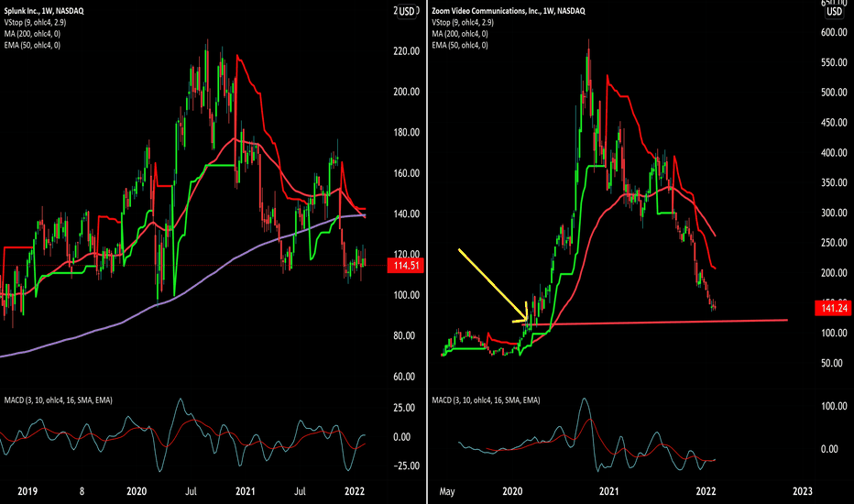The height and width of the screenshot is (504, 854).
Task: Click the 8 label on Splunk time axis
Action: 82,491
